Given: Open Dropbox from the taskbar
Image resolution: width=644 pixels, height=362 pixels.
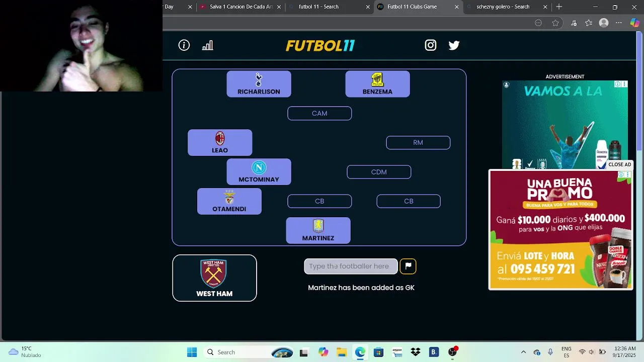Looking at the screenshot, I should (x=416, y=352).
